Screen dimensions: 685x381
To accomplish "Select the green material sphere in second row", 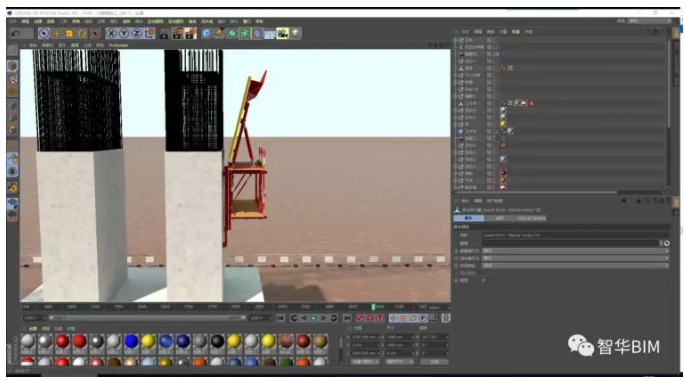I will point(286,362).
